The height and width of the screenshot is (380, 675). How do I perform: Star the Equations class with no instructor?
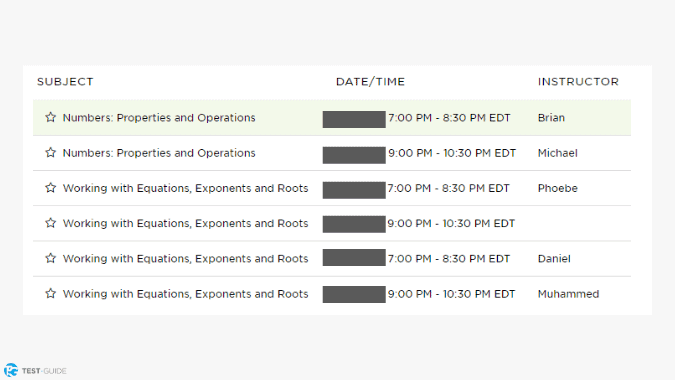(50, 223)
